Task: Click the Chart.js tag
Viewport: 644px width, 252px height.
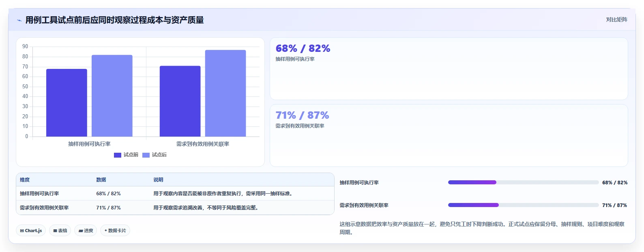Action: pos(31,231)
